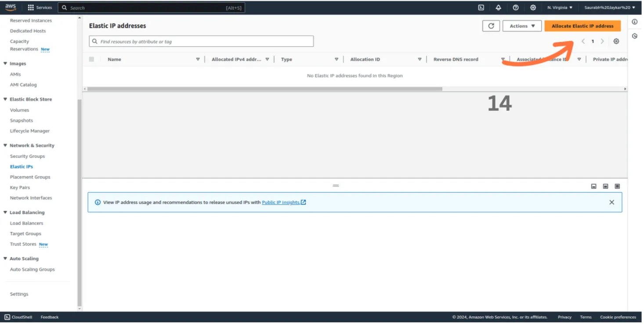This screenshot has width=644, height=325.
Task: Open AMIs in the sidebar
Action: (x=15, y=74)
